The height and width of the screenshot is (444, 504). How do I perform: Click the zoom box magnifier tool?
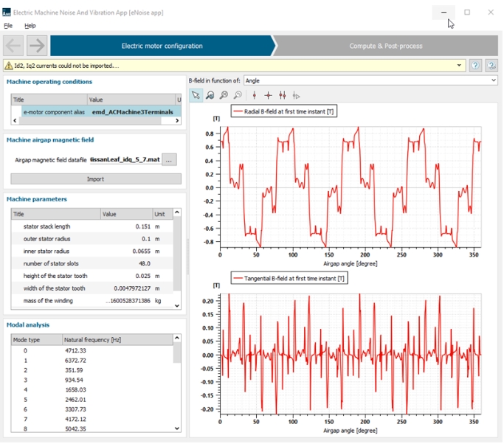210,95
